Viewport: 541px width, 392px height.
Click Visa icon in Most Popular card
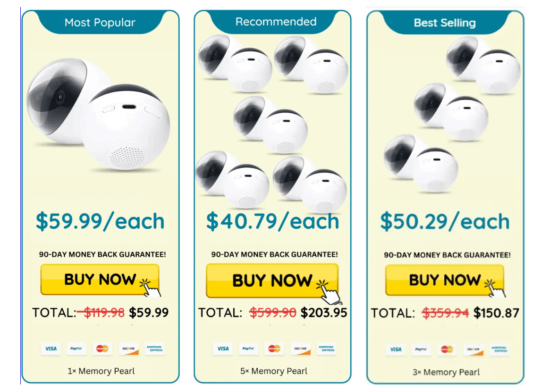(51, 349)
